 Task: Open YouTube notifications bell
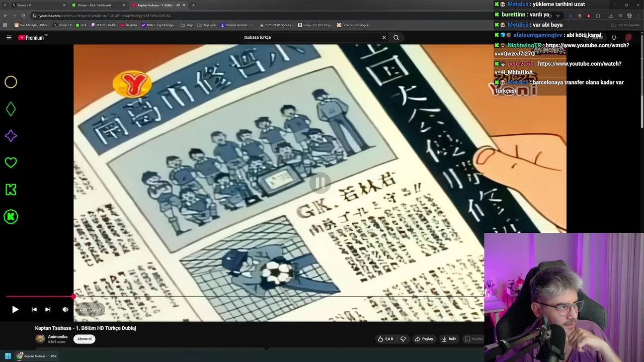(614, 37)
